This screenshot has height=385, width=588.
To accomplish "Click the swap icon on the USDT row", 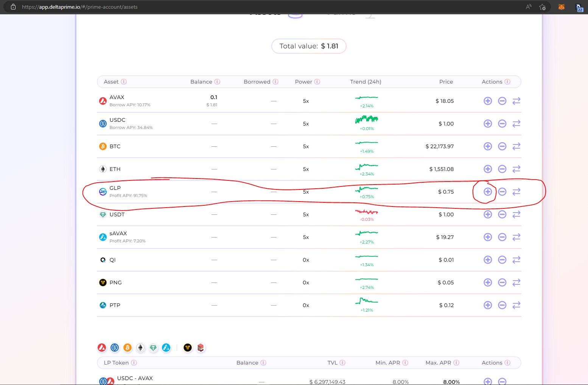I will tap(516, 214).
